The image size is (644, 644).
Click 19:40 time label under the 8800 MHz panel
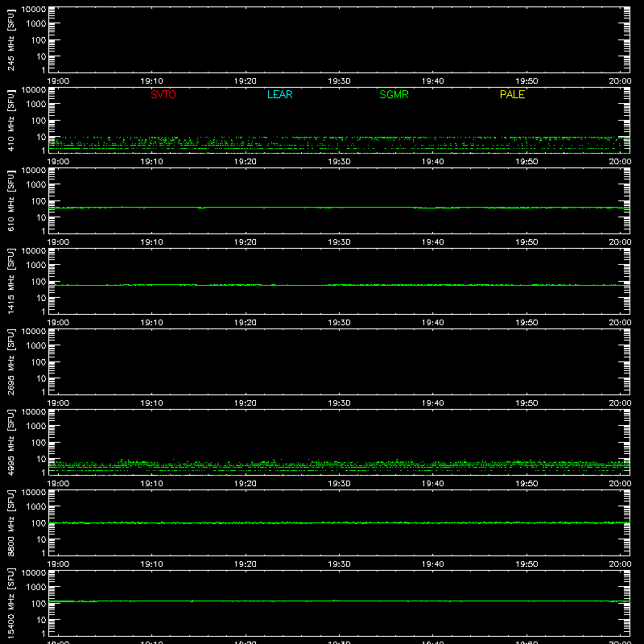pyautogui.click(x=433, y=564)
